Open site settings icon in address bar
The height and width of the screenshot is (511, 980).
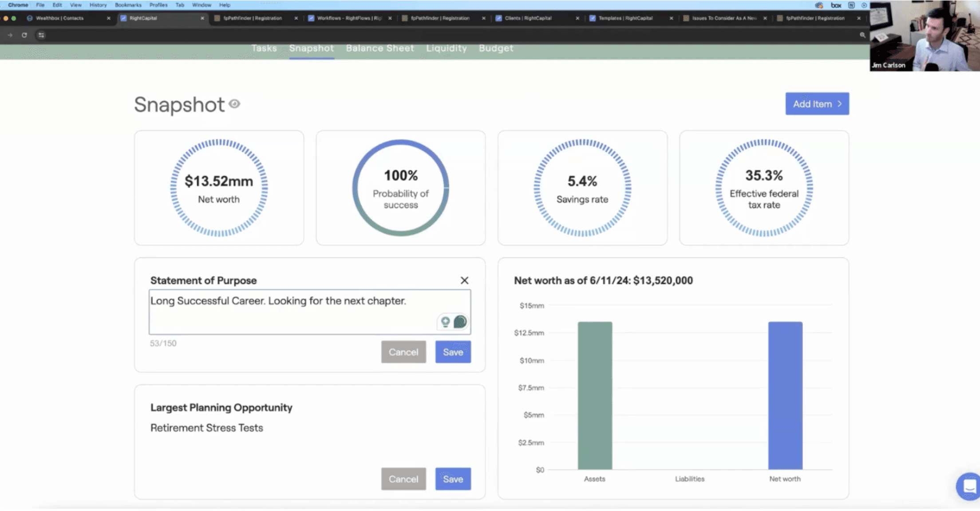coord(41,35)
